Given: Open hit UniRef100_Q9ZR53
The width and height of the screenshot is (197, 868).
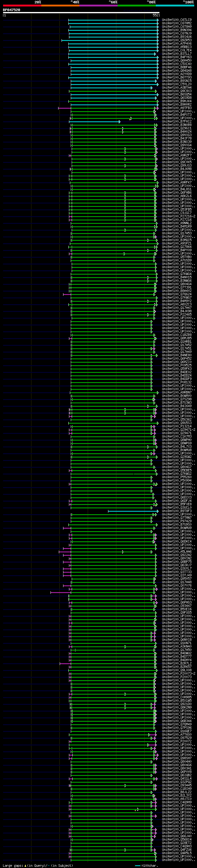Looking at the screenshot, I should [177, 40].
